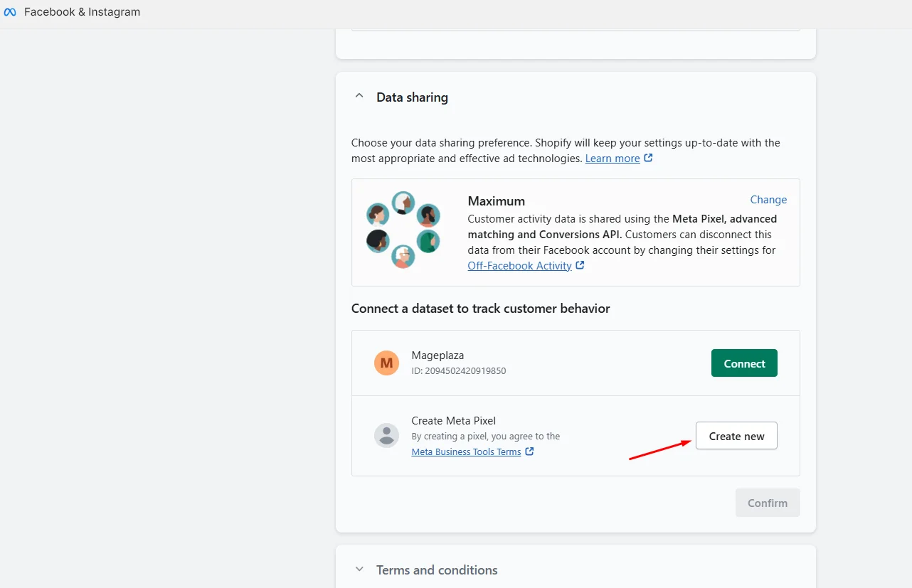This screenshot has width=912, height=588.
Task: Open the Meta Business Tools Terms link
Action: tap(466, 452)
